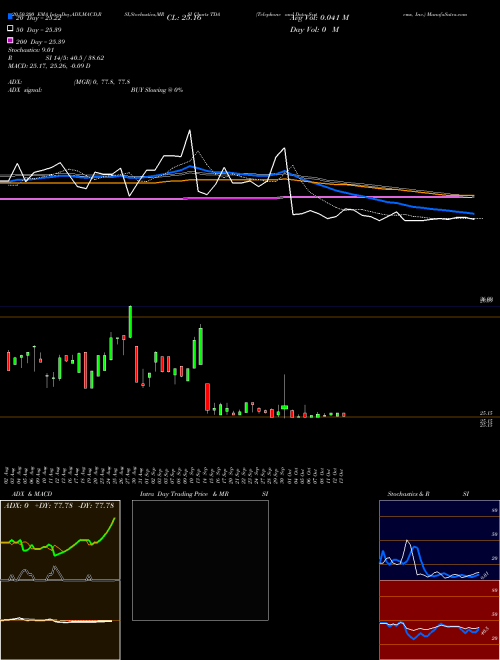This screenshot has width=500, height=660.
Task: Click the red RSI chart panel
Action: [x=439, y=620]
